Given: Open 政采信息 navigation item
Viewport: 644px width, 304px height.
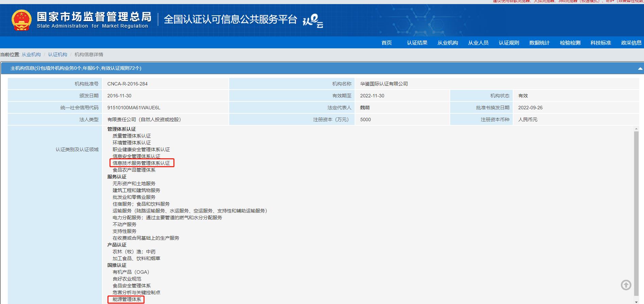Looking at the screenshot, I should (631, 43).
